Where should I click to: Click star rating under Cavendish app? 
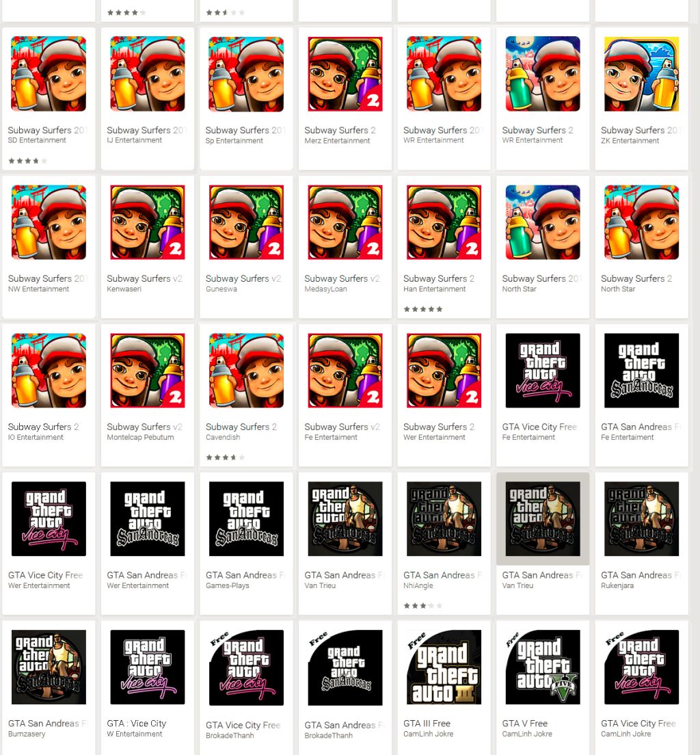[x=226, y=458]
